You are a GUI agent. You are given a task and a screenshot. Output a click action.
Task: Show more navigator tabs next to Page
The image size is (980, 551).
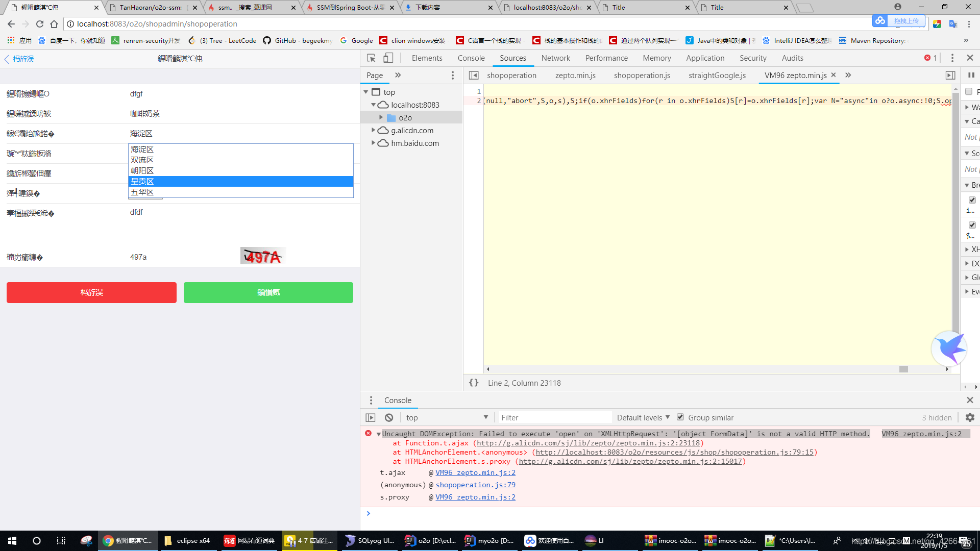(x=398, y=76)
